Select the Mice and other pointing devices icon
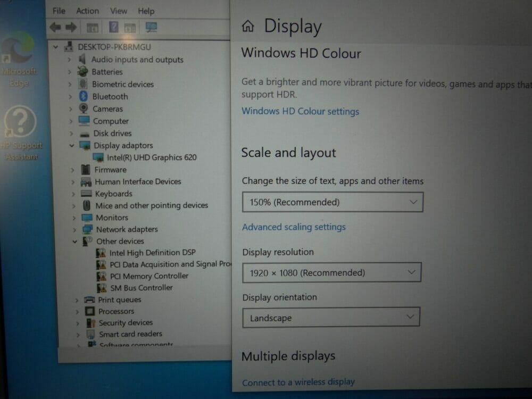 (87, 205)
